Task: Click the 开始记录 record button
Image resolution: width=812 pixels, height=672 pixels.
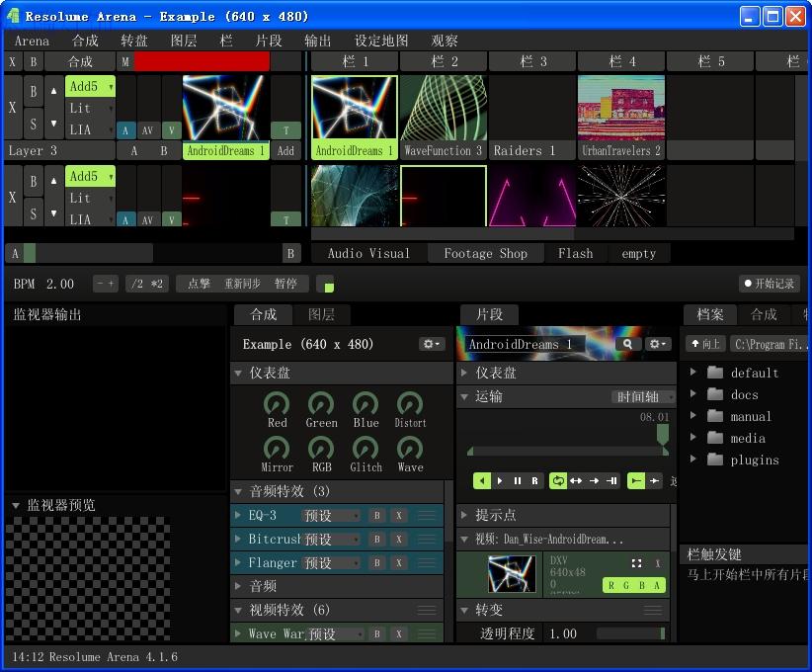Action: pyautogui.click(x=770, y=284)
